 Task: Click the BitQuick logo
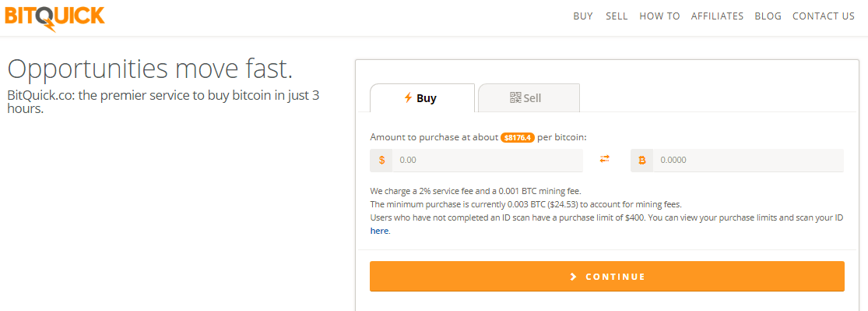(x=54, y=16)
